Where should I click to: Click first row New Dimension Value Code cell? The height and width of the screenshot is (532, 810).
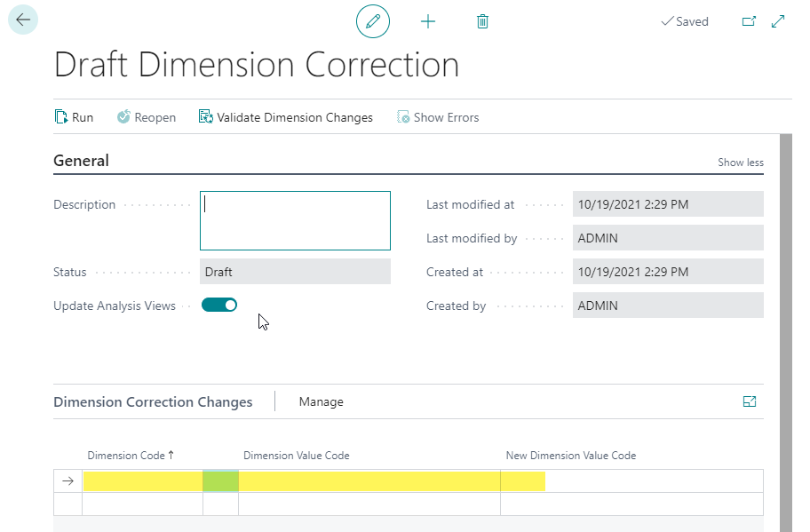point(631,481)
